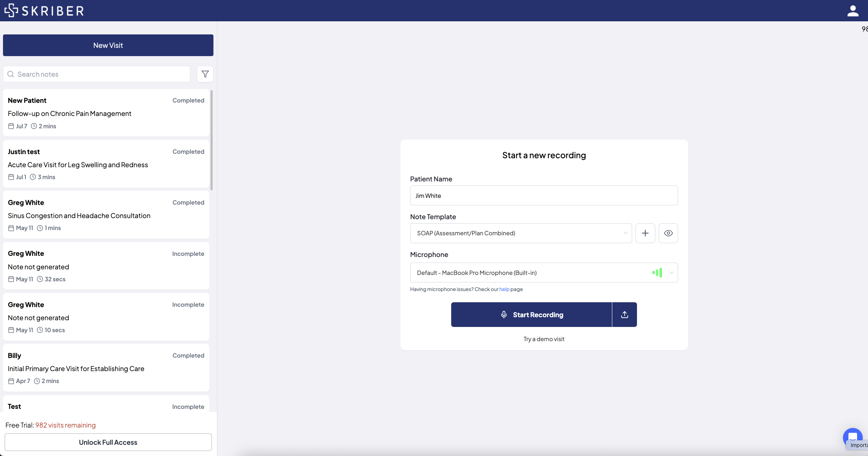The width and height of the screenshot is (868, 456).
Task: Open the user profile icon
Action: point(853,11)
